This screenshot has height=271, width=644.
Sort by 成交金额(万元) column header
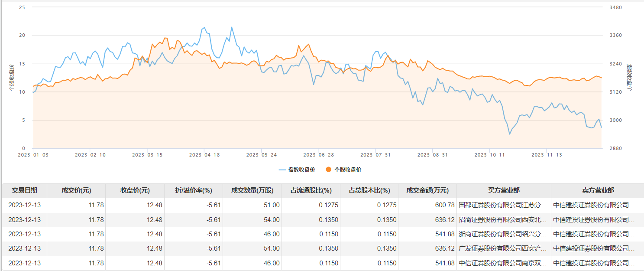[427, 190]
